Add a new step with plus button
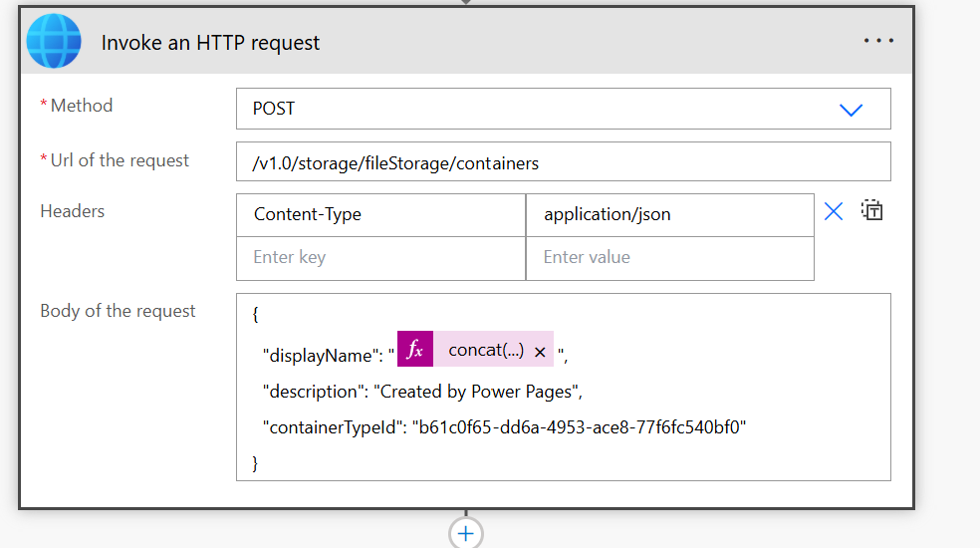980x548 pixels. [465, 533]
